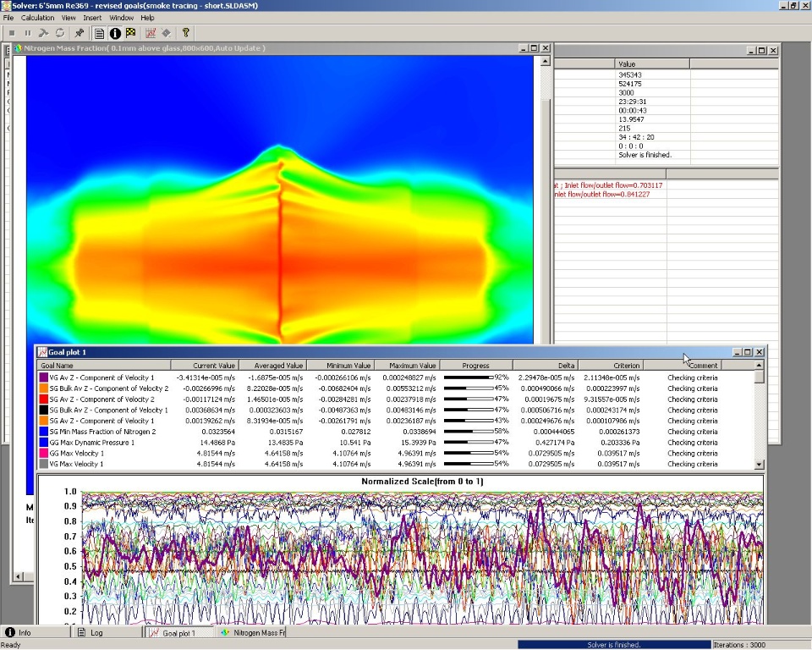
Task: Click the Nitrogen Mass Fraction window title icon
Action: click(x=19, y=48)
